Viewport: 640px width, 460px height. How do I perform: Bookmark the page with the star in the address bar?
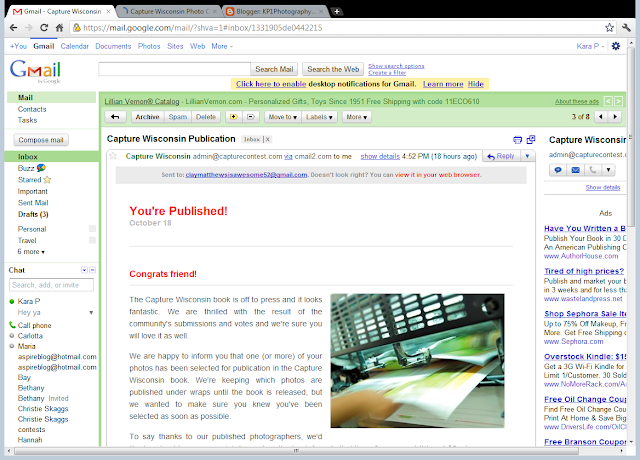click(x=609, y=28)
